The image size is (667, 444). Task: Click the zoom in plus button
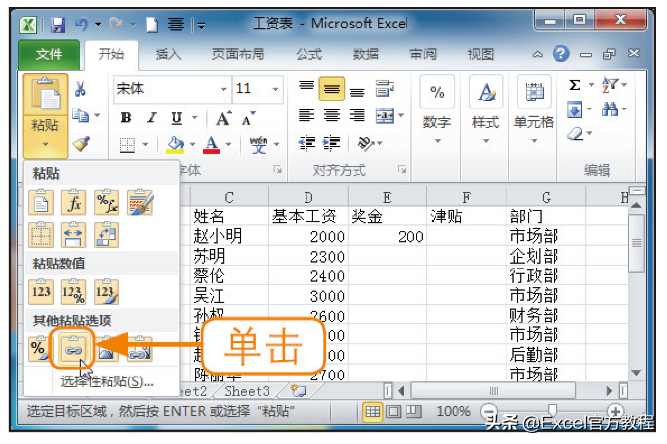pyautogui.click(x=615, y=411)
